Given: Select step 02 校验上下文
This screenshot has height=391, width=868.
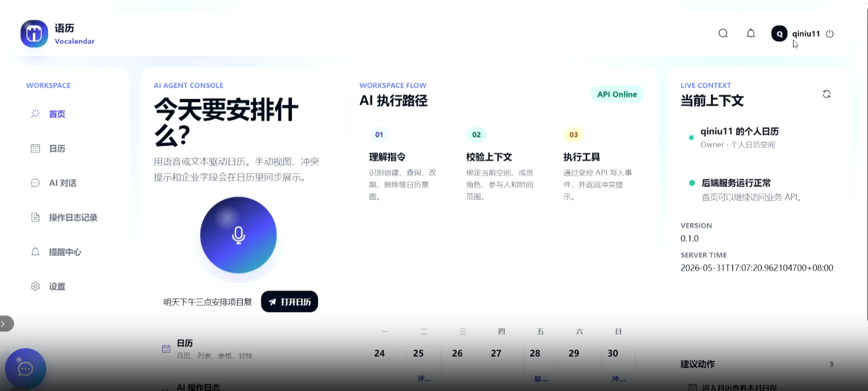Looking at the screenshot, I should (501, 164).
